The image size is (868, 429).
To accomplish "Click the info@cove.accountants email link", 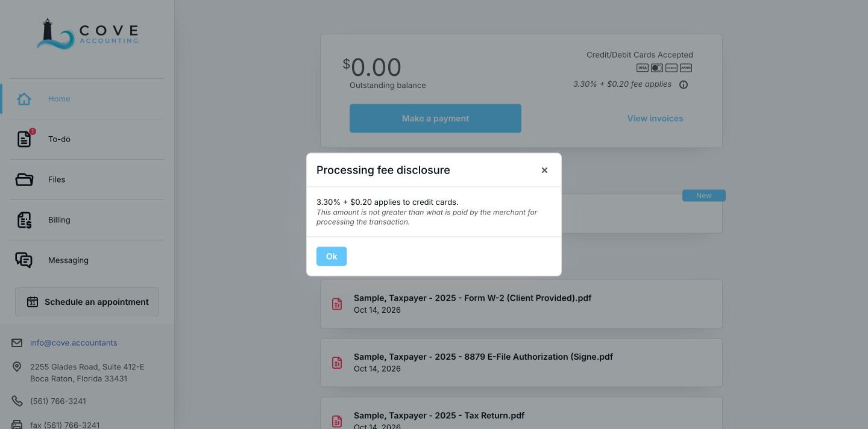I will click(x=74, y=343).
